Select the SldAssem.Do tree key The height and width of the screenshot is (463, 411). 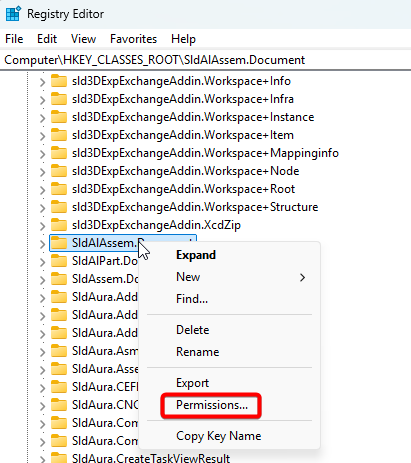click(x=105, y=279)
